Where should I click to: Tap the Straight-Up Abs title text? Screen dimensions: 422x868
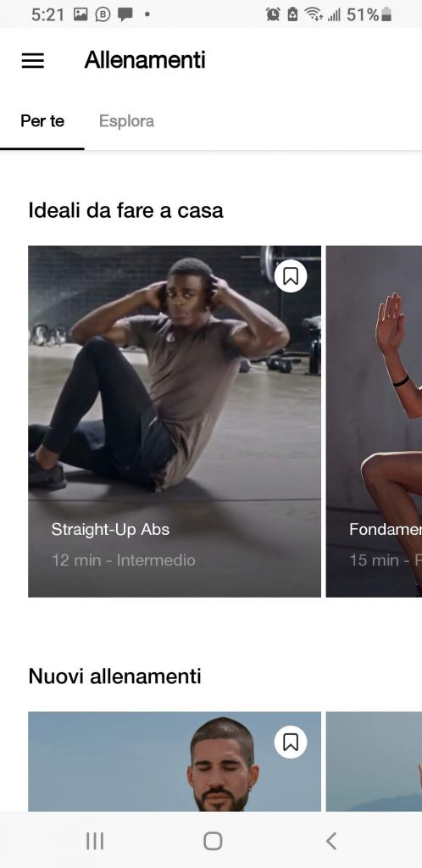coord(110,529)
